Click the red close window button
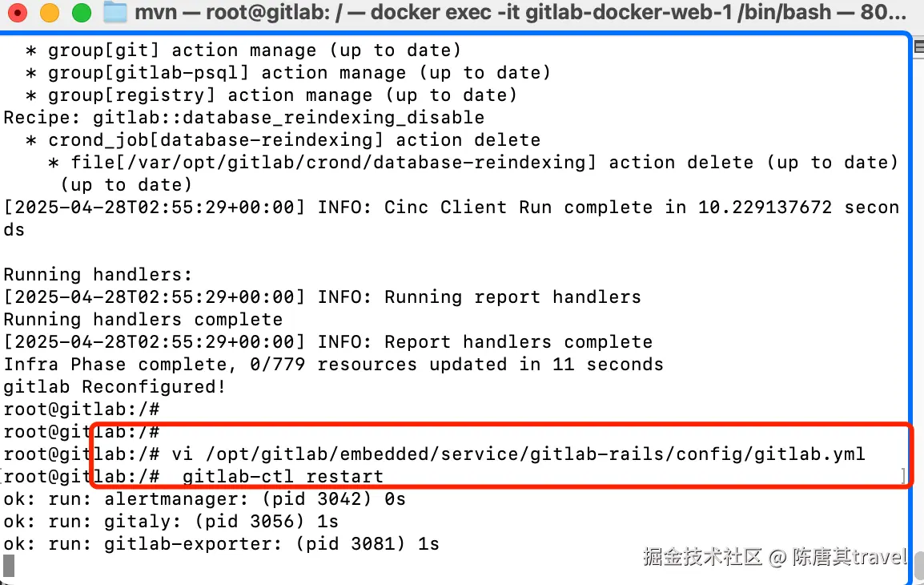 pos(18,12)
